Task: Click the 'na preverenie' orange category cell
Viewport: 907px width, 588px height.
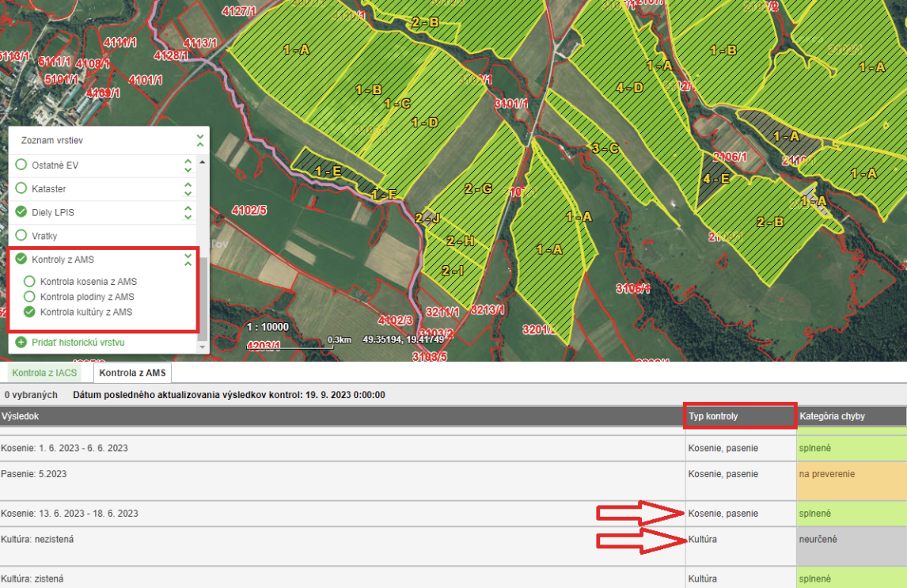Action: (852, 481)
